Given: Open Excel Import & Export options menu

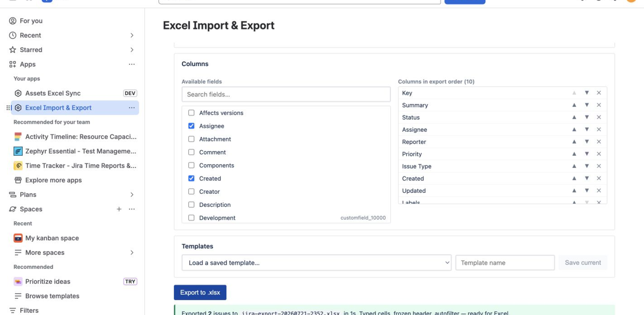Looking at the screenshot, I should pos(132,108).
